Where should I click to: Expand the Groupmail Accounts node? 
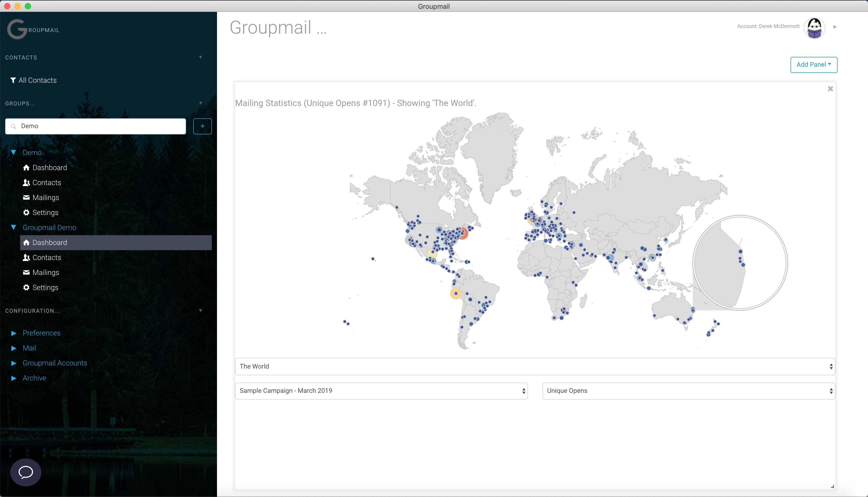[14, 363]
